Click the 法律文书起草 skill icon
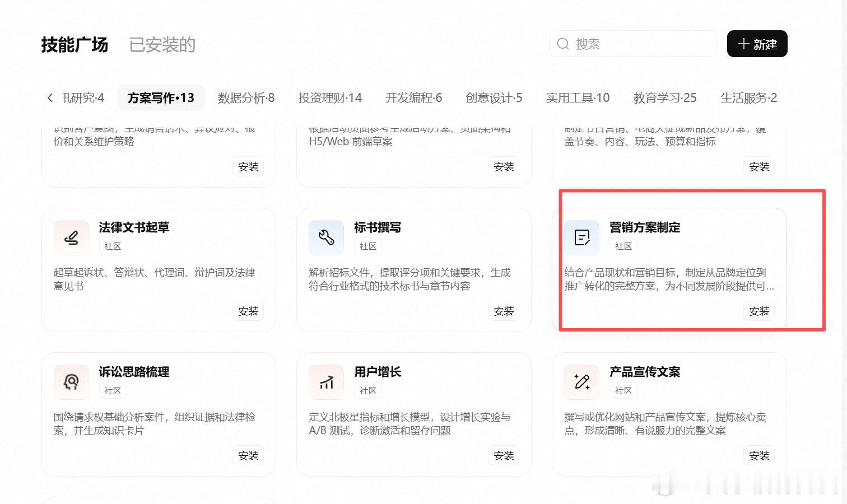The image size is (847, 504). 71,237
